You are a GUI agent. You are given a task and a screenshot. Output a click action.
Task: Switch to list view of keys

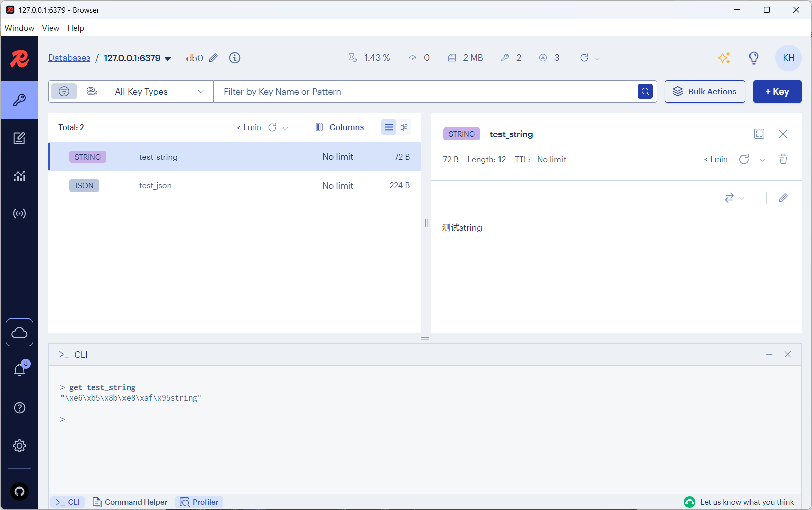pos(389,127)
